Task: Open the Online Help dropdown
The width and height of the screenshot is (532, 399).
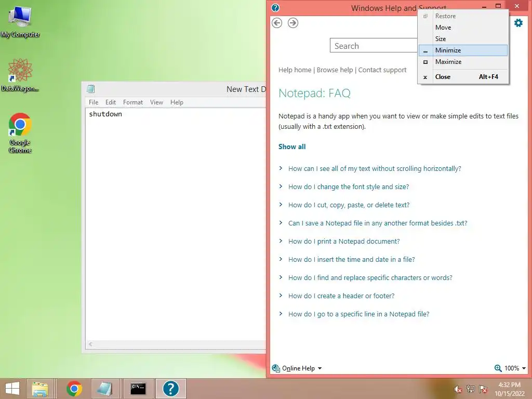Action: (x=302, y=368)
